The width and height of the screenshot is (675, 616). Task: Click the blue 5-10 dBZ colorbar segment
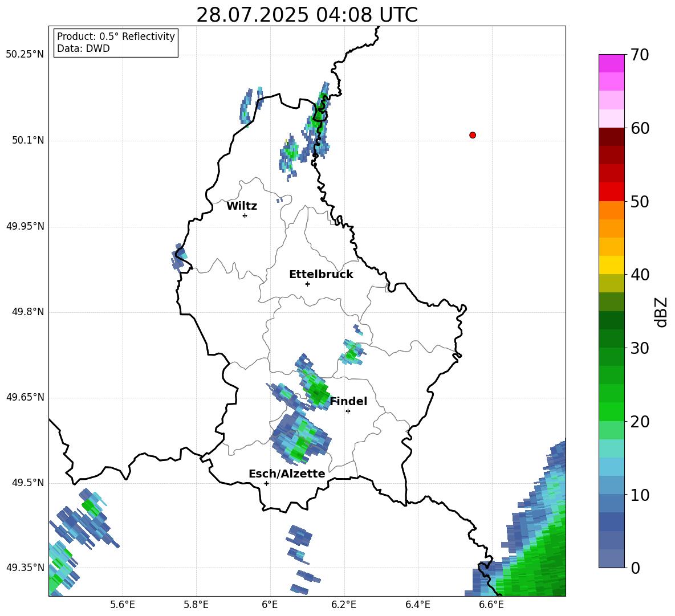(x=611, y=512)
